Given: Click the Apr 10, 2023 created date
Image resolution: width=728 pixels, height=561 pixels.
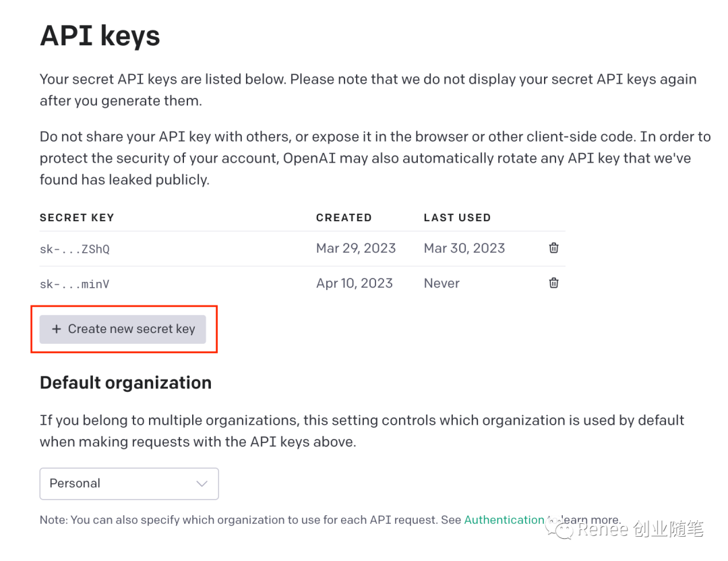Looking at the screenshot, I should click(355, 283).
